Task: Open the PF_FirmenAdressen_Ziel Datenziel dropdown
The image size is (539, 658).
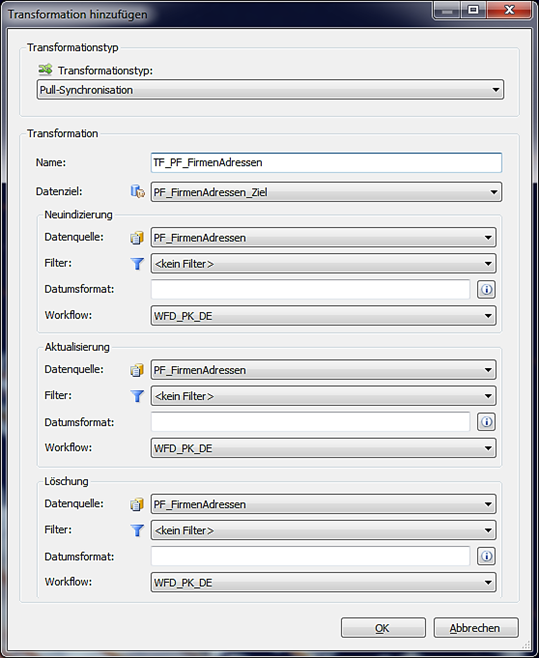Action: (x=326, y=192)
